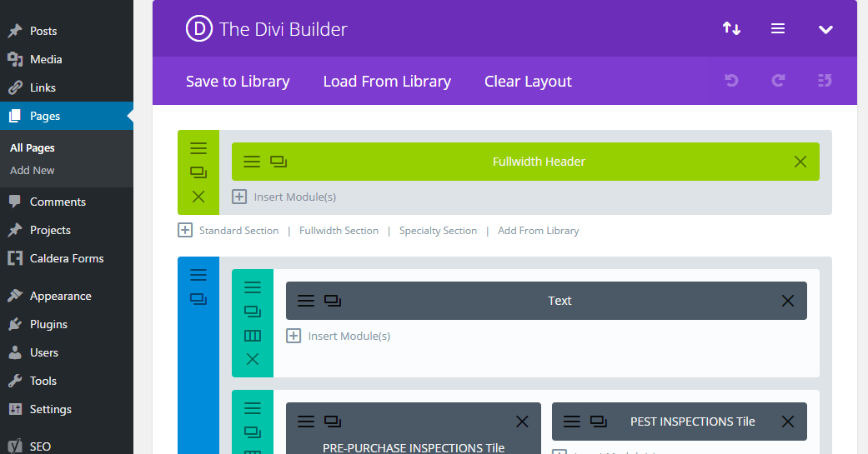Remove the Fullwidth Header module
The height and width of the screenshot is (454, 868).
click(800, 162)
